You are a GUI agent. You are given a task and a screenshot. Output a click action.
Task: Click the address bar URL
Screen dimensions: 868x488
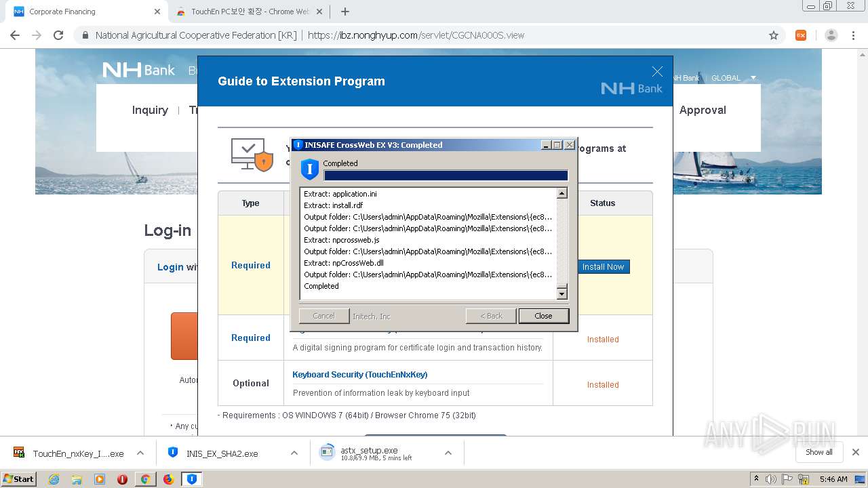tap(416, 35)
